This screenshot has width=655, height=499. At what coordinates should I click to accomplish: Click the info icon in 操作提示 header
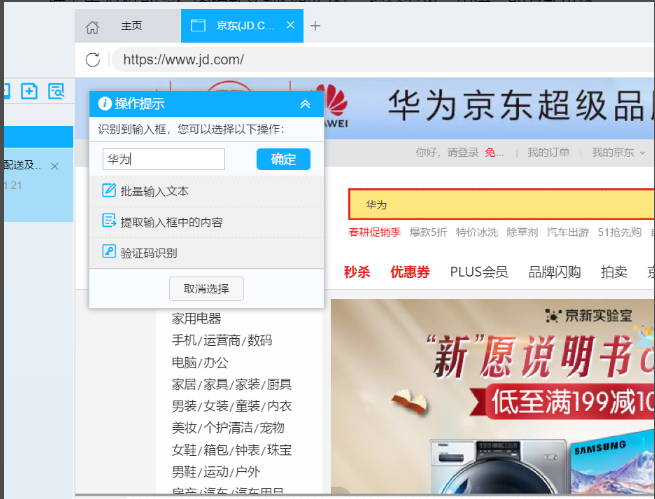(104, 103)
